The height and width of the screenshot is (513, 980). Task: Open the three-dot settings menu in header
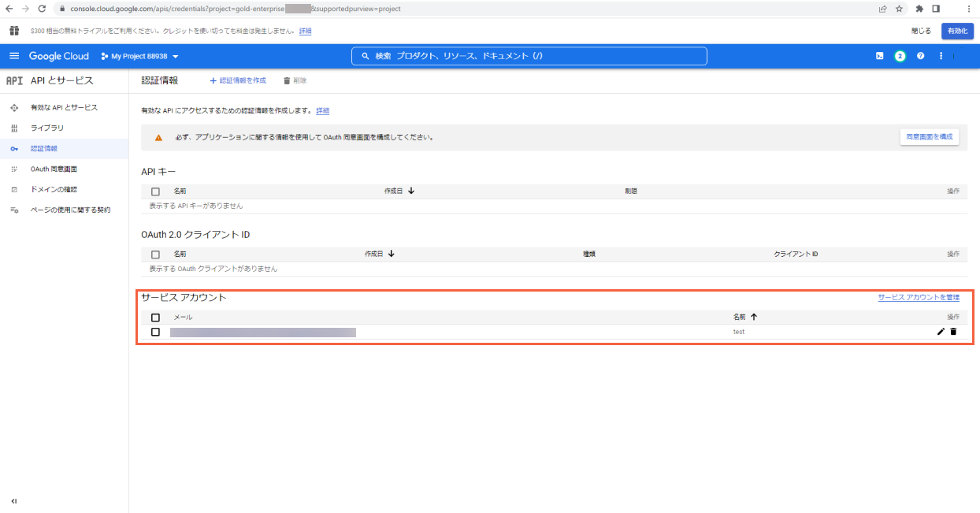pyautogui.click(x=941, y=56)
